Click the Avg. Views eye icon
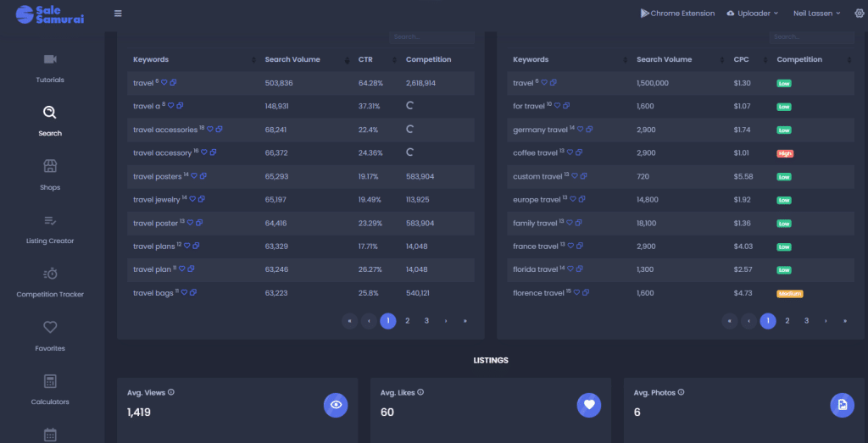The image size is (868, 443). pos(336,405)
